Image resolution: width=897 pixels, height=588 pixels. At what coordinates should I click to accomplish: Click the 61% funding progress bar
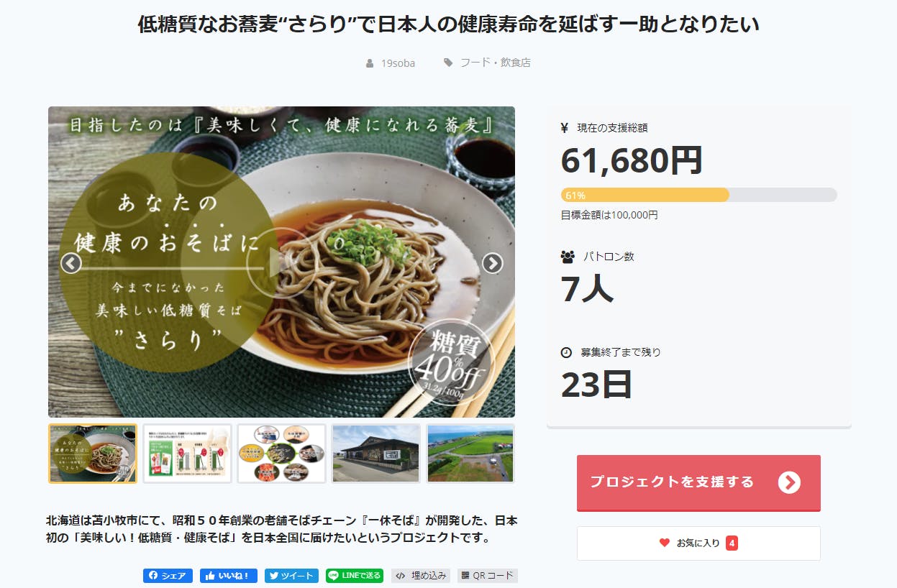(698, 195)
